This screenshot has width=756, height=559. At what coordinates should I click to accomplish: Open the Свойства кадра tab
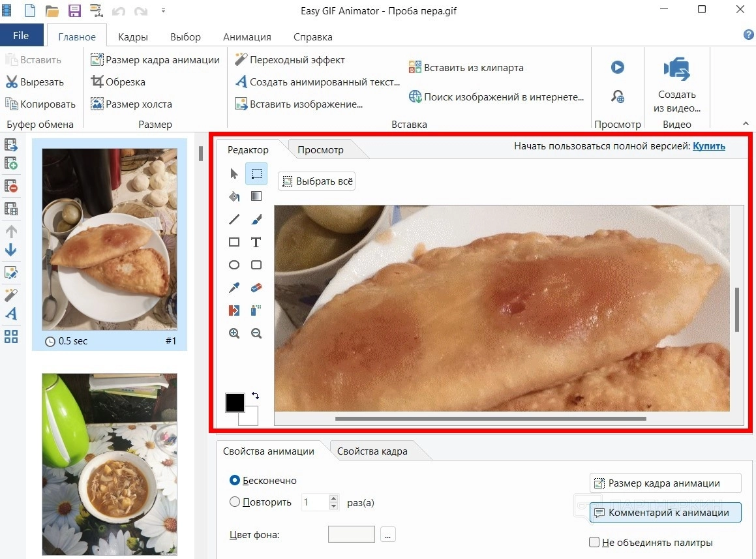tap(372, 451)
